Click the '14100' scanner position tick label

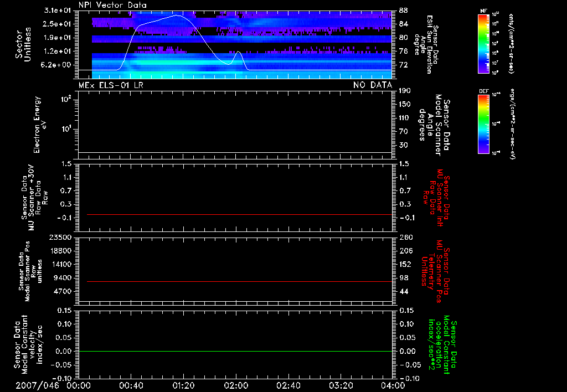click(x=60, y=264)
